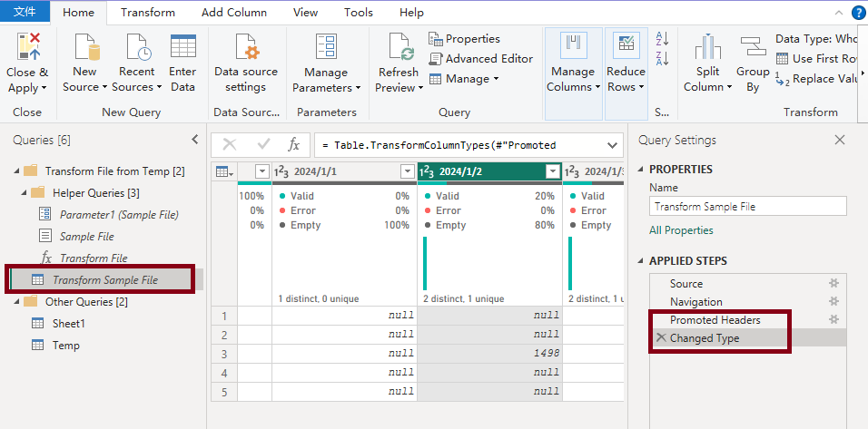The height and width of the screenshot is (429, 868).
Task: Select Parameter1 (Sample File) query
Action: pyautogui.click(x=109, y=214)
